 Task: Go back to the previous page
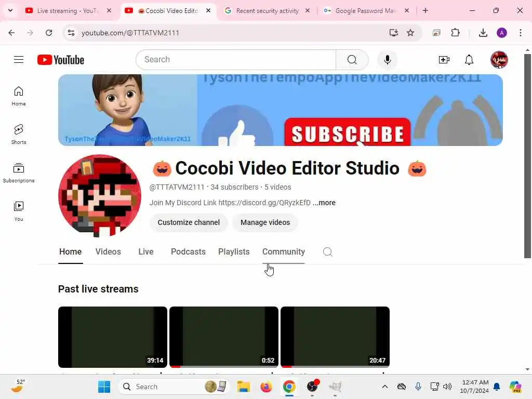pyautogui.click(x=11, y=33)
